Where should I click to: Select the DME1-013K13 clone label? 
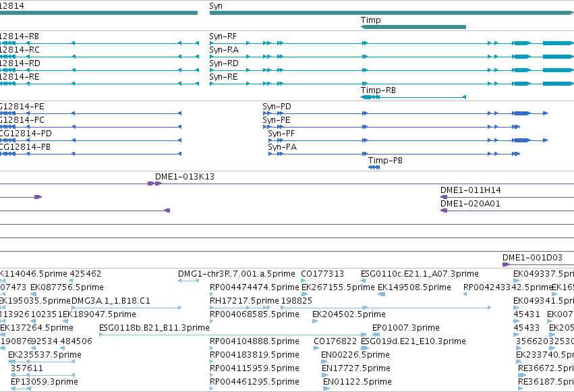(x=185, y=176)
